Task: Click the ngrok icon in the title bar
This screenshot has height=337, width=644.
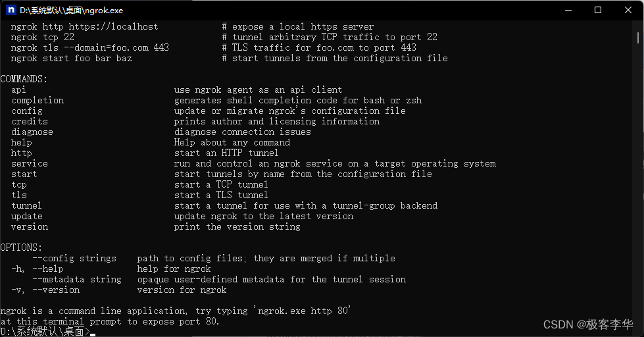Action: pos(11,10)
